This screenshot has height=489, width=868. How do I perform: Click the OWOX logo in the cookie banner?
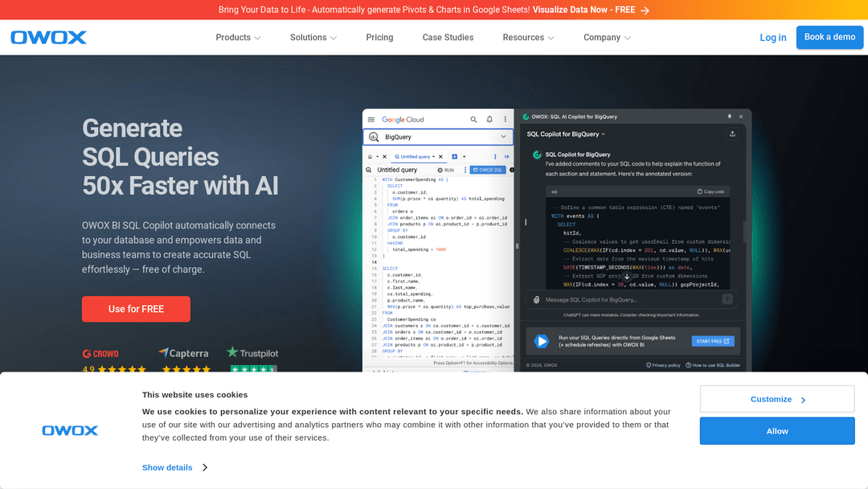click(x=70, y=430)
